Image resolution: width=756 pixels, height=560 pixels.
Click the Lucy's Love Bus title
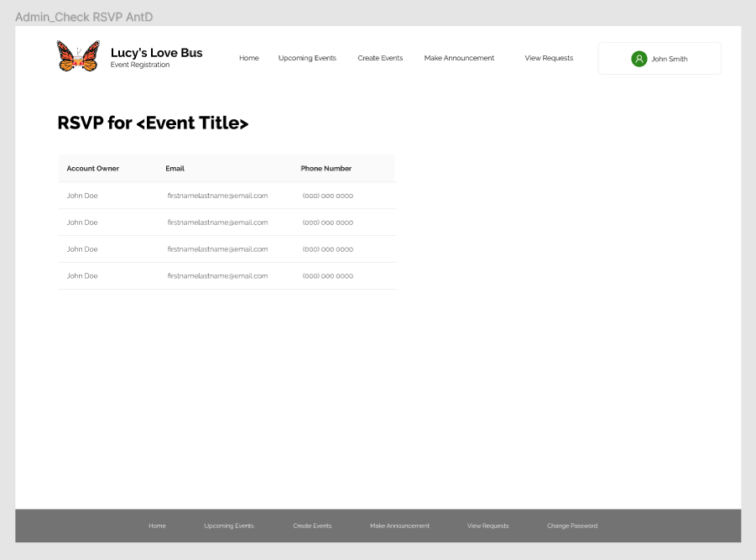tap(156, 53)
